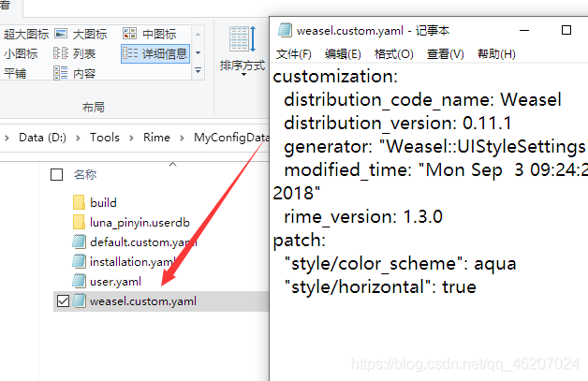Expand chevron after Rime breadcrumb
Viewport: 588px width, 381px height.
click(182, 138)
